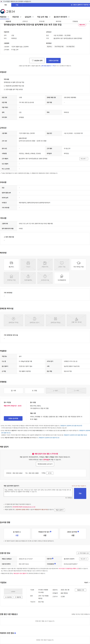This screenshot has width=90, height=644.
Task: Expand the 취업지원 menu
Action: tap(17, 17)
